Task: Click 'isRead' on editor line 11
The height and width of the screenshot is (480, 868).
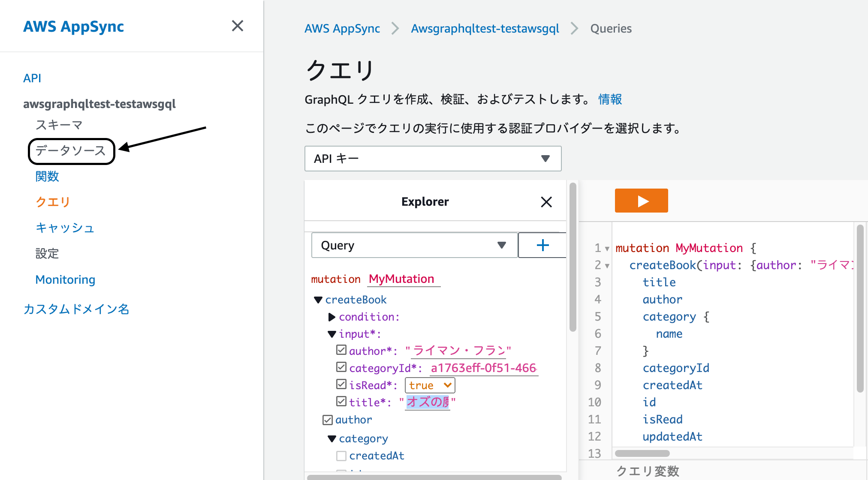Action: coord(663,420)
